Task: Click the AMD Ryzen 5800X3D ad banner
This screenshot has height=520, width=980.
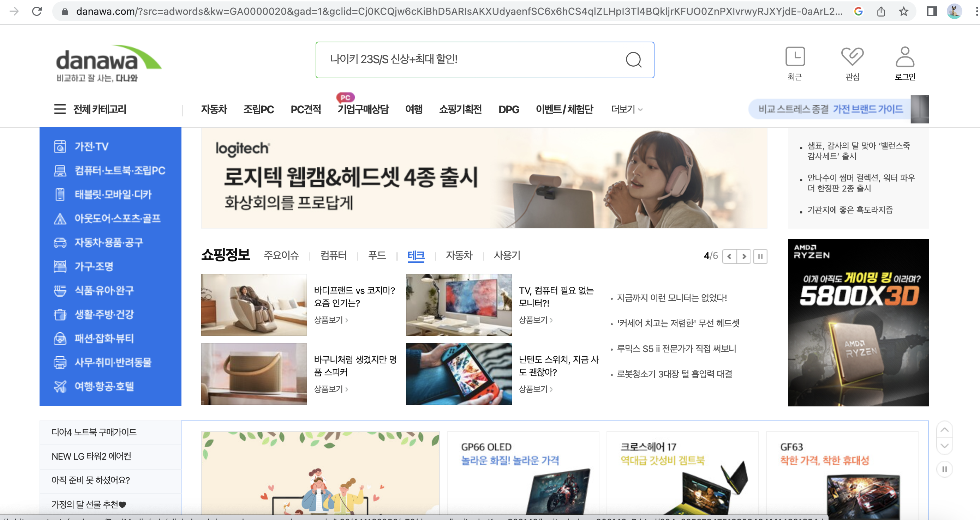Action: [858, 322]
